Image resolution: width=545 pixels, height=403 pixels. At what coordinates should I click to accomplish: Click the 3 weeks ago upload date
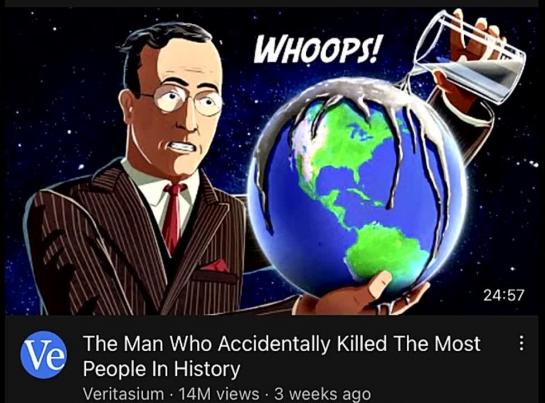click(x=323, y=394)
